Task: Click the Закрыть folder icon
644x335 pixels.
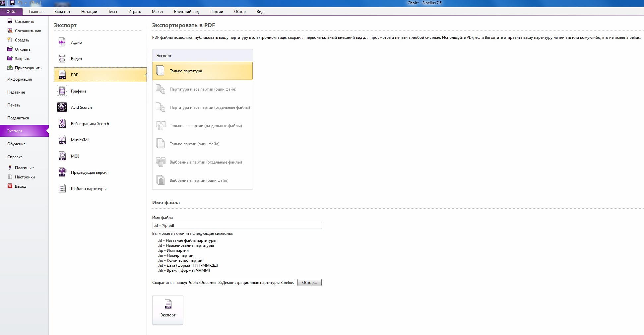Action: (10, 58)
